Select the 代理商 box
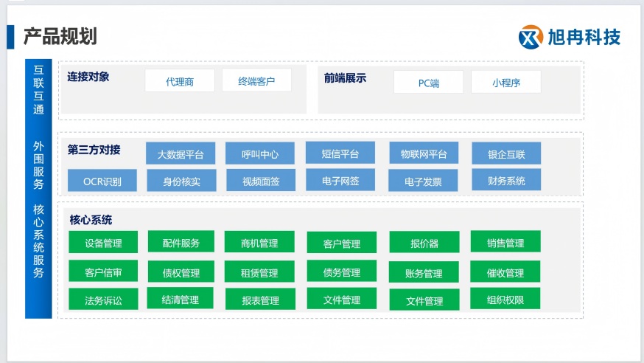 [x=180, y=81]
